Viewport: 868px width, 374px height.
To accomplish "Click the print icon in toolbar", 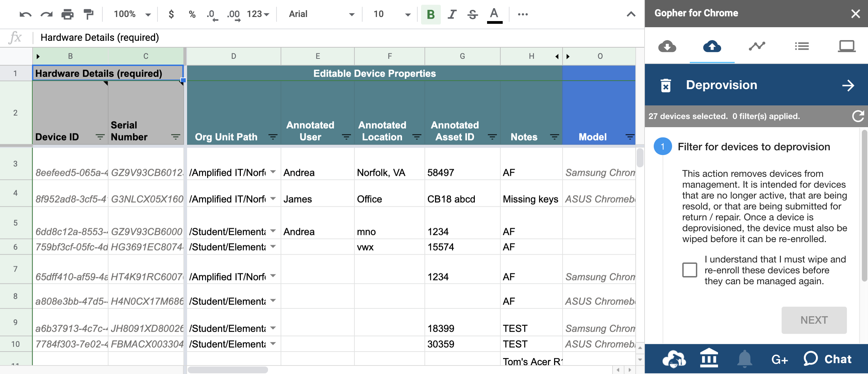I will click(67, 14).
